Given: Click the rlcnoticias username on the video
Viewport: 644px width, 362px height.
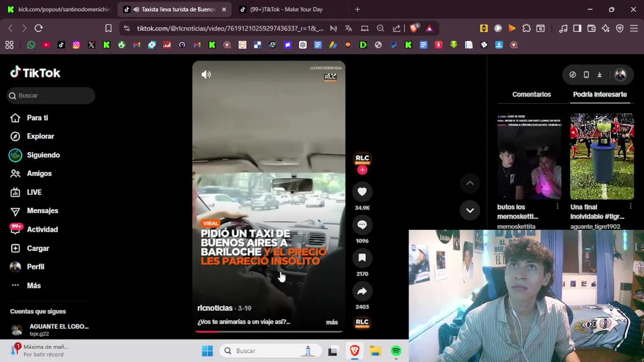Looking at the screenshot, I should click(215, 308).
